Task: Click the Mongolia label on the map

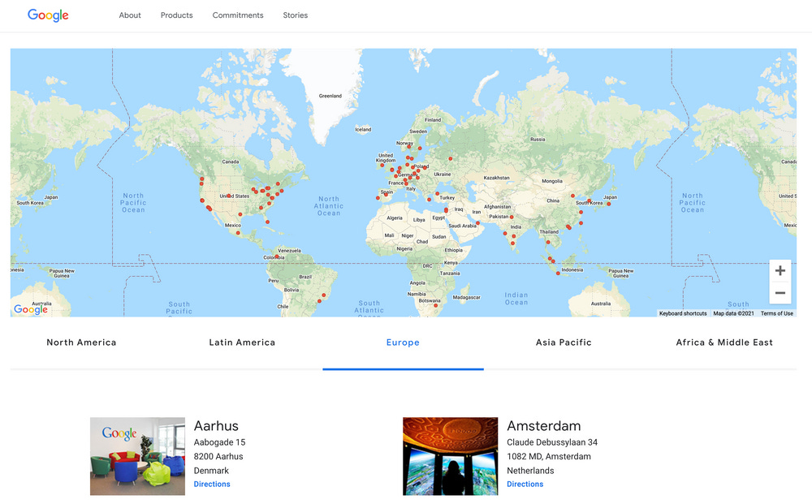Action: pos(552,181)
